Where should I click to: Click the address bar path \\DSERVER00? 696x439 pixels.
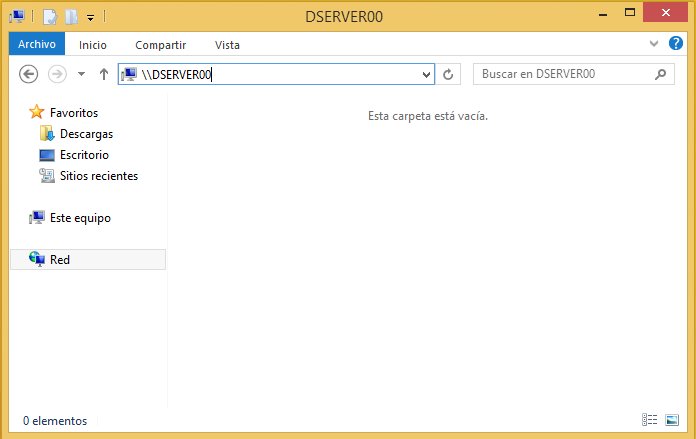pos(177,74)
